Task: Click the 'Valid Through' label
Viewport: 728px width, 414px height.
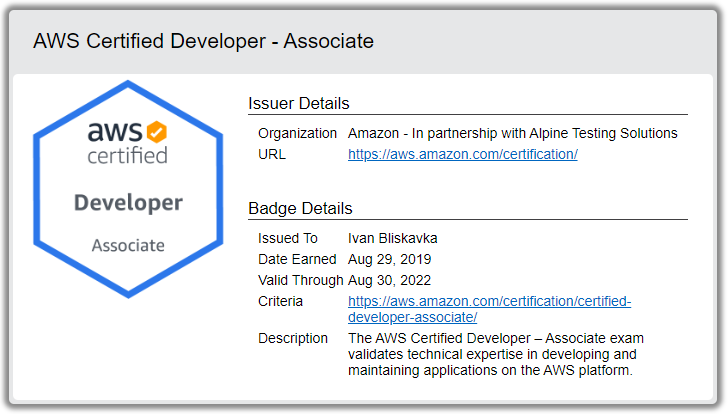Action: tap(300, 280)
